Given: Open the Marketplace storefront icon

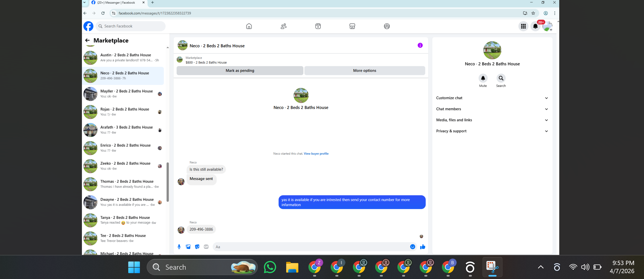Looking at the screenshot, I should click(352, 26).
